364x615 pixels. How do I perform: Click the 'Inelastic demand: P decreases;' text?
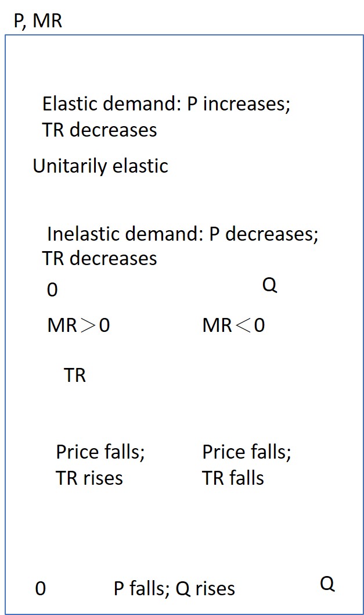pyautogui.click(x=183, y=234)
